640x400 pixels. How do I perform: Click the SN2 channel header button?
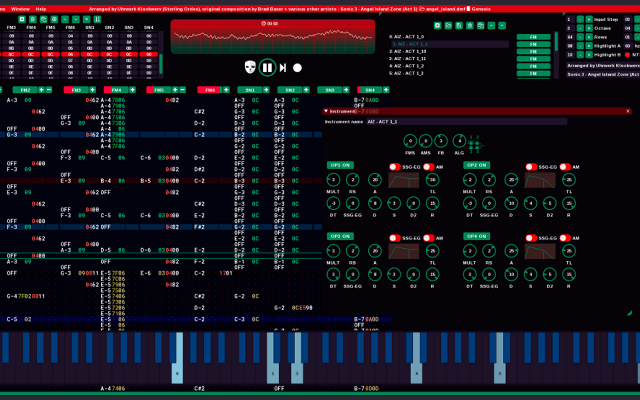pyautogui.click(x=290, y=90)
